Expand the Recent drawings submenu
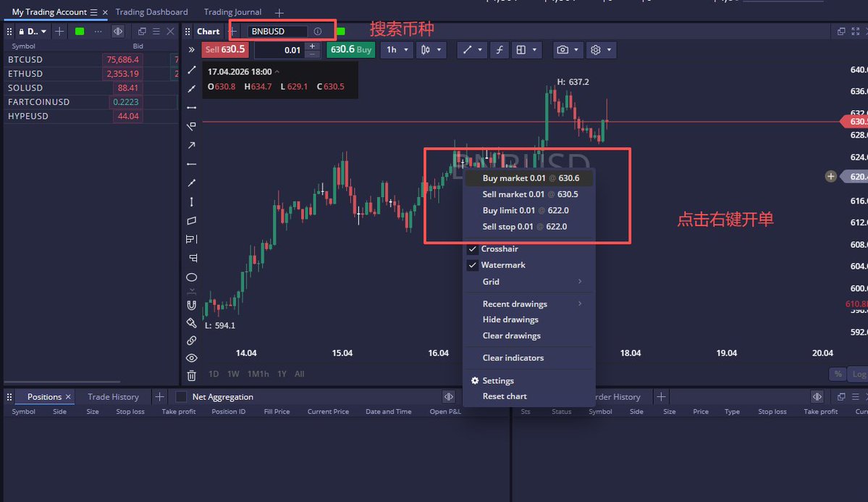The image size is (868, 502). point(529,304)
